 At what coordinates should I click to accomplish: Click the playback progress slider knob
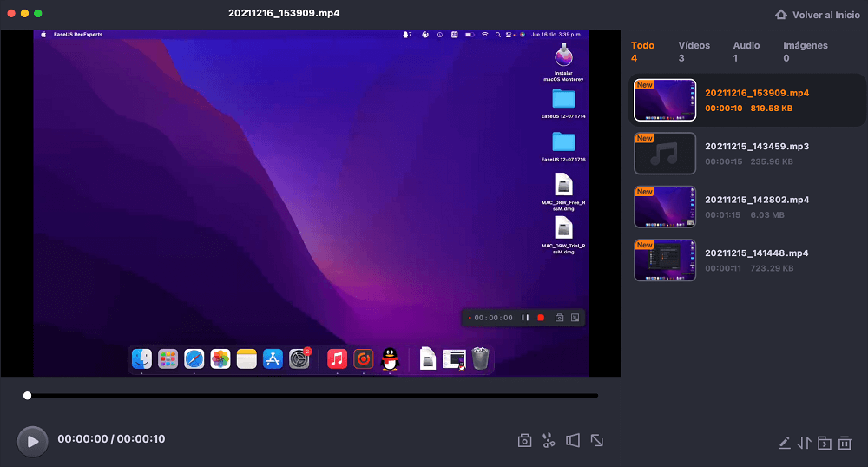27,396
